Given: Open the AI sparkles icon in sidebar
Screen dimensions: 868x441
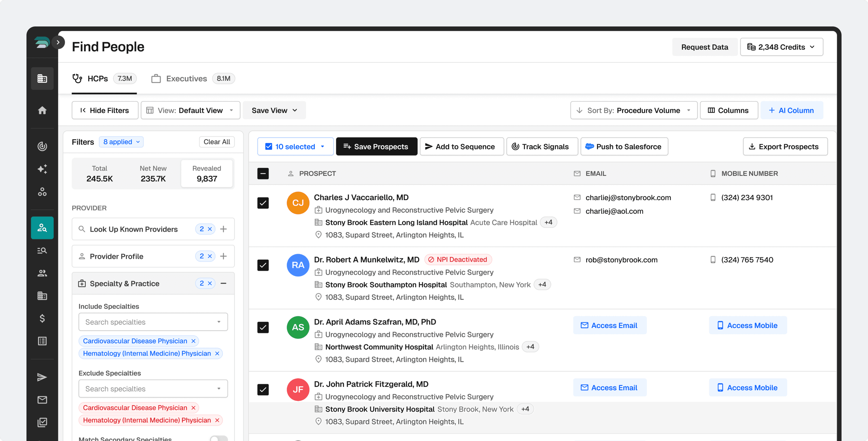Looking at the screenshot, I should (x=42, y=169).
